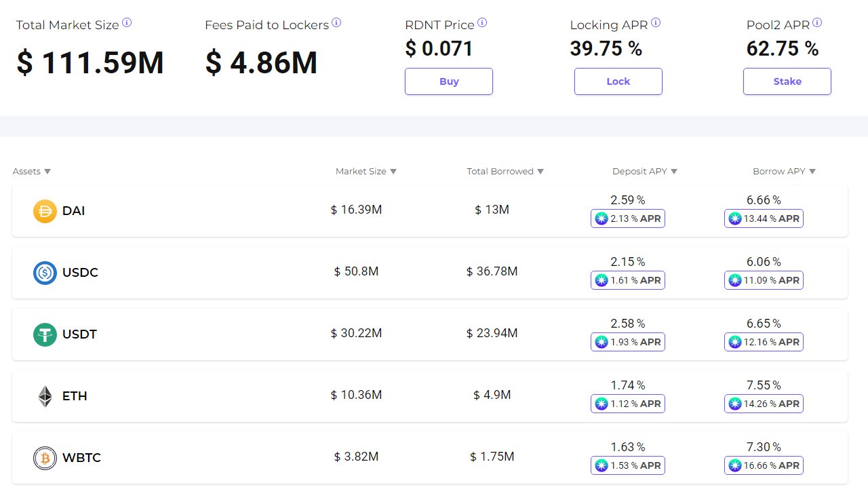Click info icon next to Pool2 APR
868x500 pixels.
pyautogui.click(x=817, y=23)
